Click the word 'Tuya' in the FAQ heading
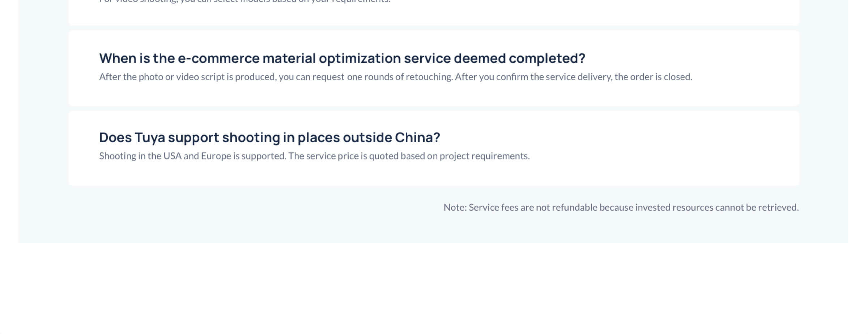Image resolution: width=868 pixels, height=334 pixels. click(150, 138)
